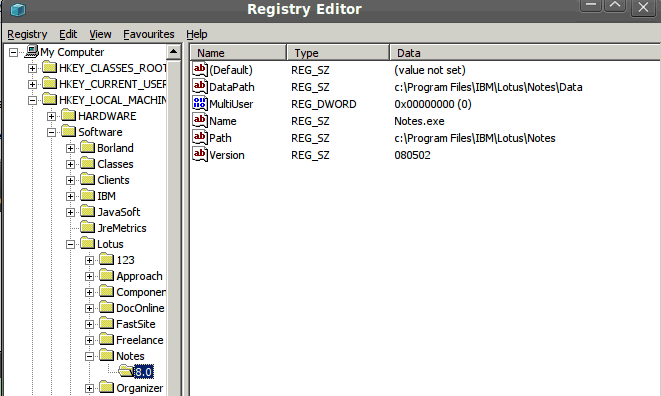Select the Clients tree key label
This screenshot has height=396, width=661.
(113, 180)
